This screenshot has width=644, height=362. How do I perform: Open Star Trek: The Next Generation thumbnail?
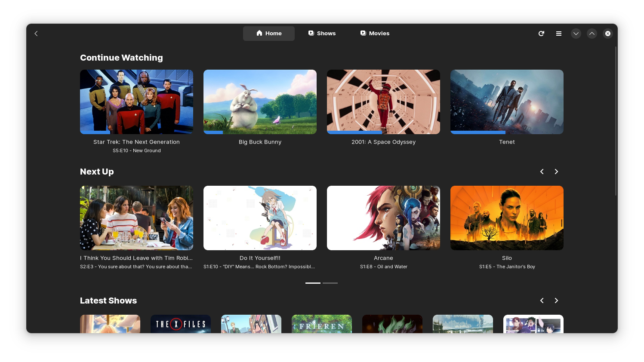tap(136, 102)
